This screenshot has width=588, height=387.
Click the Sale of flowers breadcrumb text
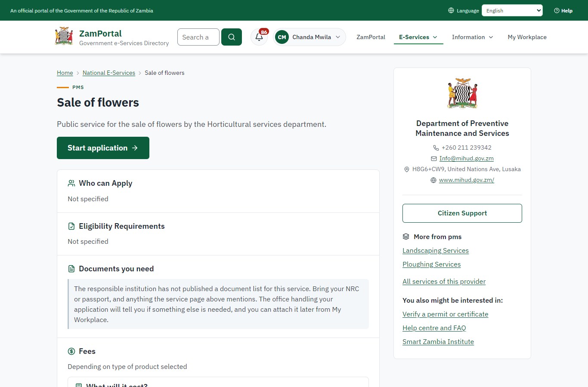click(x=164, y=73)
